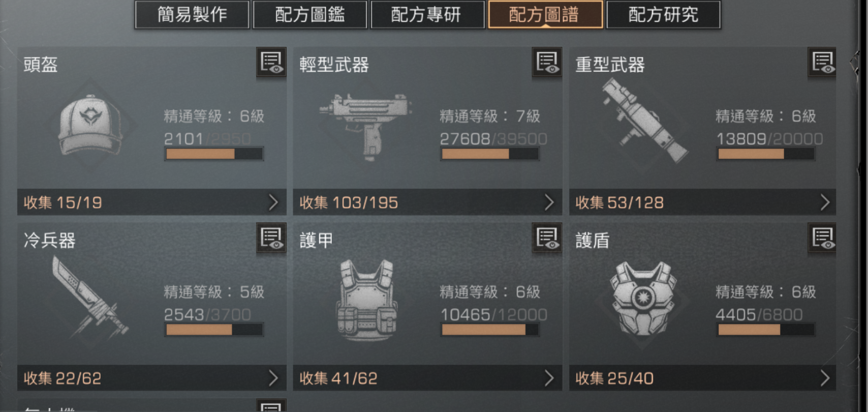This screenshot has width=868, height=412.
Task: Open the list-view icon on 重型武器 card
Action: click(823, 63)
